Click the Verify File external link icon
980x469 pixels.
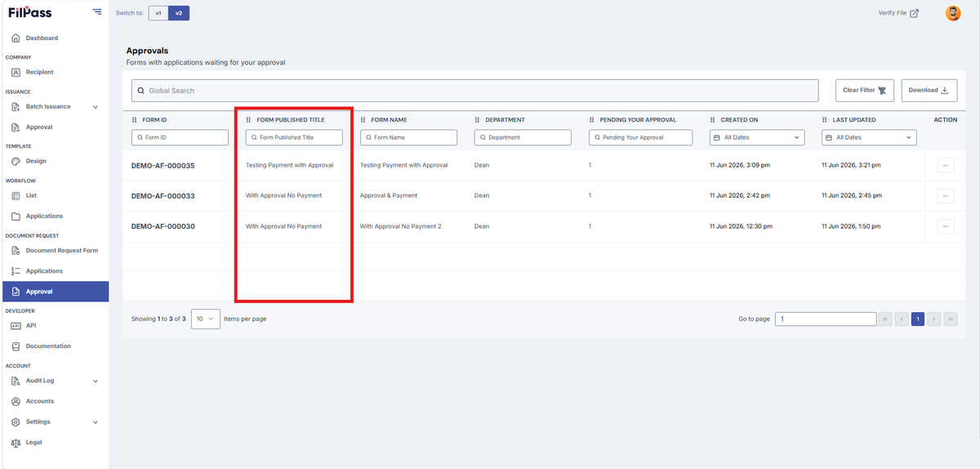tap(915, 13)
